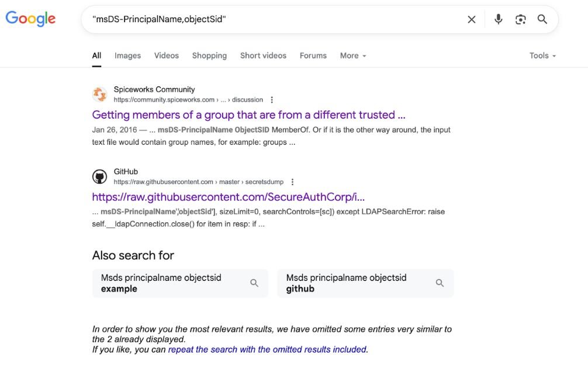The height and width of the screenshot is (383, 588).
Task: Open the Short videos tab
Action: point(263,55)
